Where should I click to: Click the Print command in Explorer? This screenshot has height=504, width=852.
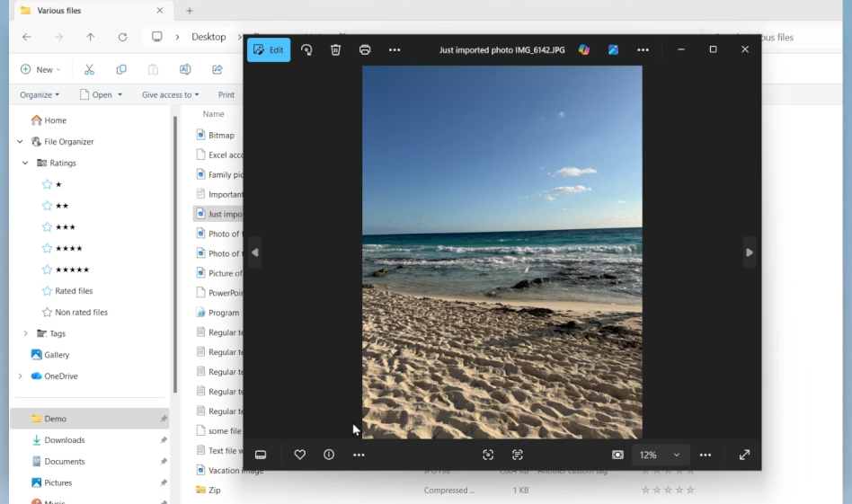pos(226,94)
